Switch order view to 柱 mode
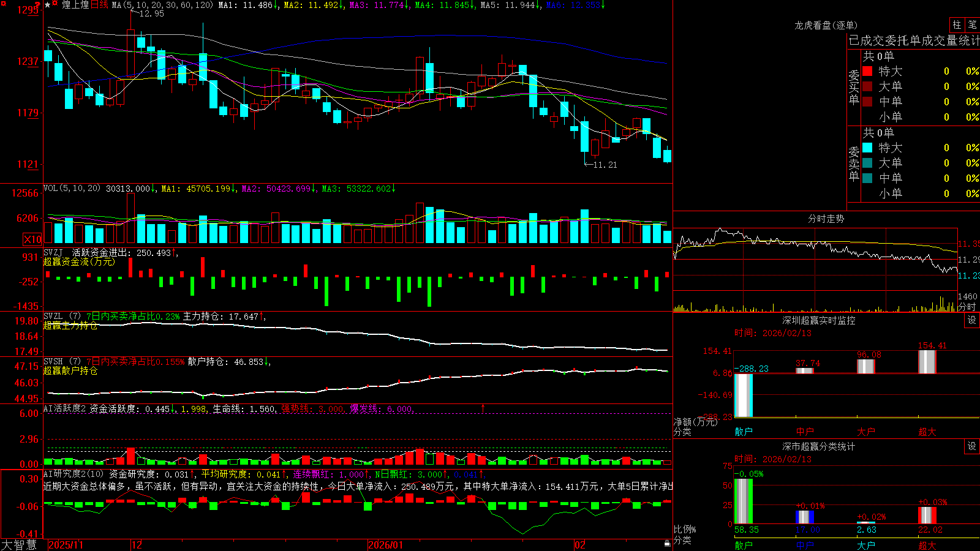 957,24
